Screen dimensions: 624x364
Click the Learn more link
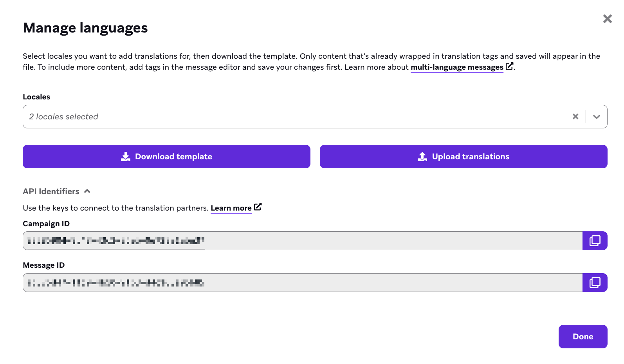(231, 208)
